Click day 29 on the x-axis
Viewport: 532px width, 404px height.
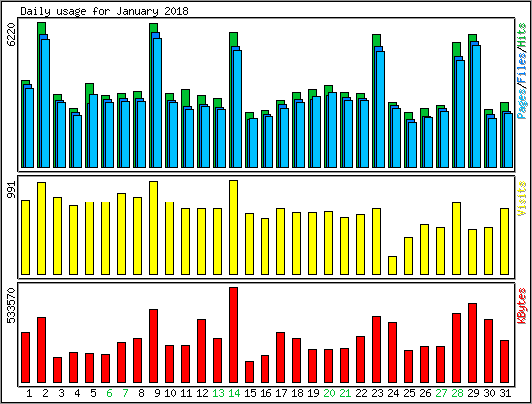(x=473, y=393)
